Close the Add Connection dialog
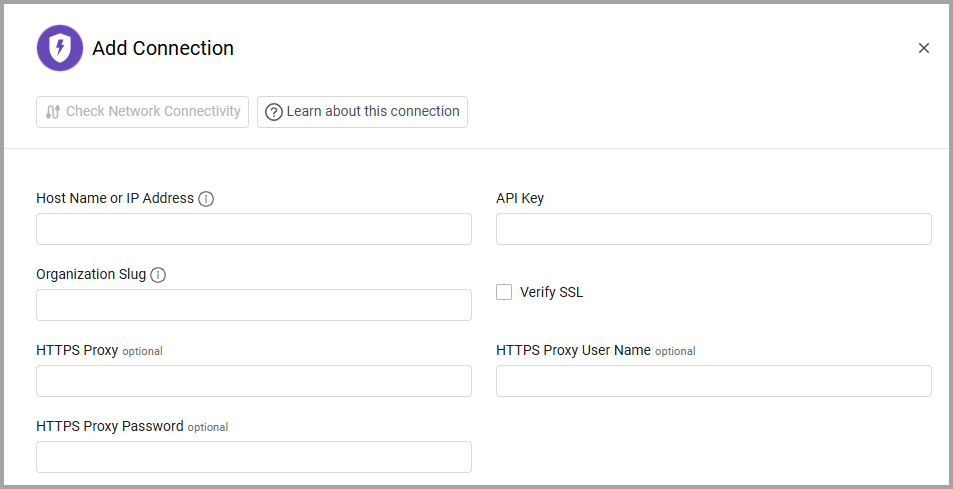This screenshot has width=953, height=489. pos(923,48)
